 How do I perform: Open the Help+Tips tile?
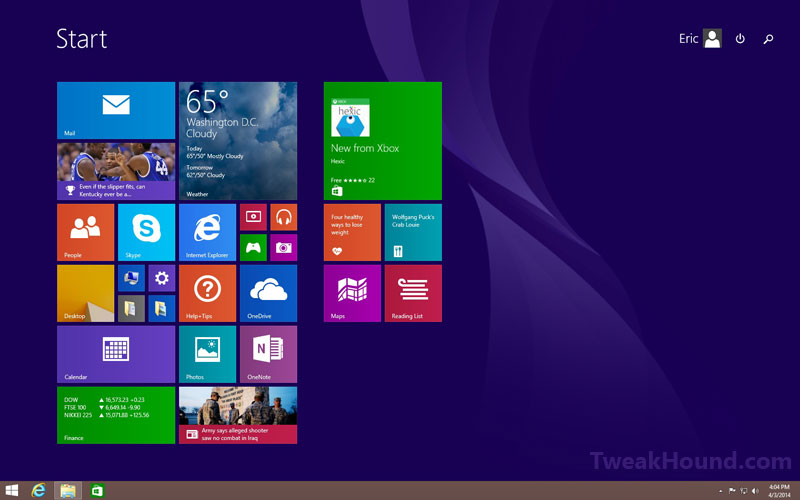click(x=208, y=293)
